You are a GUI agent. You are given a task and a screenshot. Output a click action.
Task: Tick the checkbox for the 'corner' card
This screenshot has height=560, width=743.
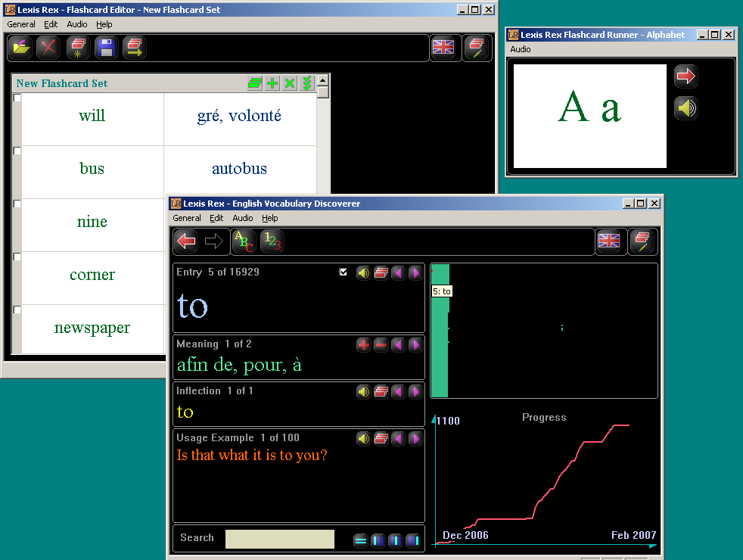click(17, 257)
